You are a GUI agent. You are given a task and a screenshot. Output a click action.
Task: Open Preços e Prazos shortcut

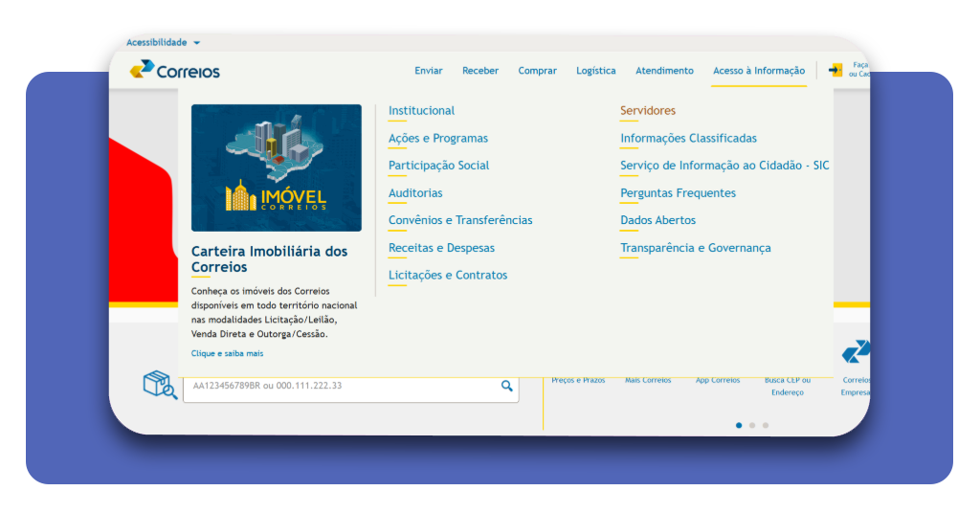578,380
